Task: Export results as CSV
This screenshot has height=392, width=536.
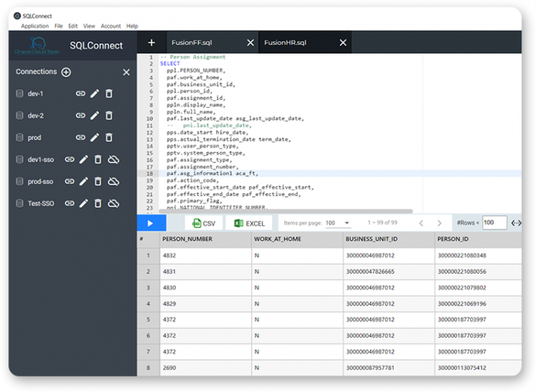Action: point(204,223)
